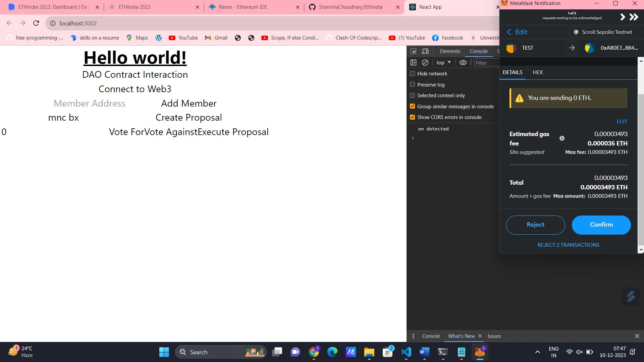Switch to Elements tab in DevTools
This screenshot has height=362, width=644.
[450, 51]
